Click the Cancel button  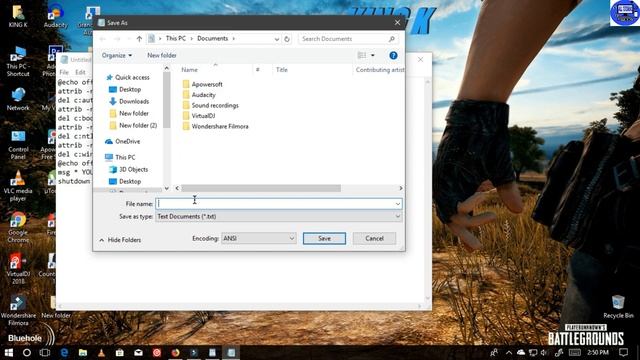374,238
